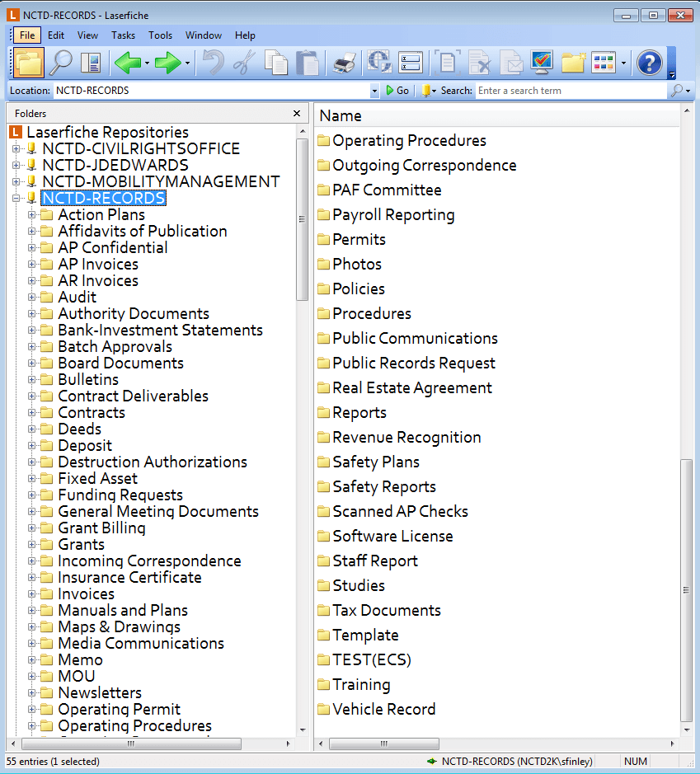Image resolution: width=700 pixels, height=774 pixels.
Task: Click the New Folder icon with sparkle
Action: point(573,63)
